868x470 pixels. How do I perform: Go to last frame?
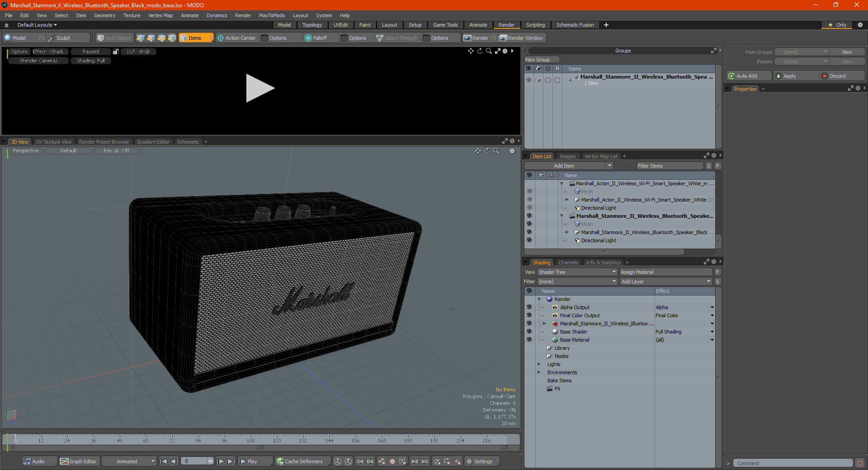[x=231, y=461]
